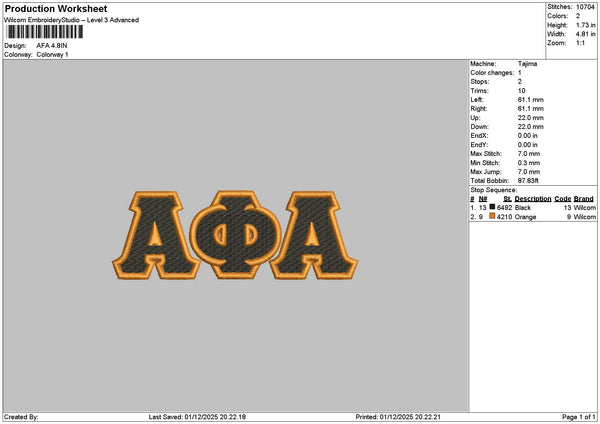The image size is (600, 424).
Task: Click the 'Max Jump:' label
Action: (486, 172)
